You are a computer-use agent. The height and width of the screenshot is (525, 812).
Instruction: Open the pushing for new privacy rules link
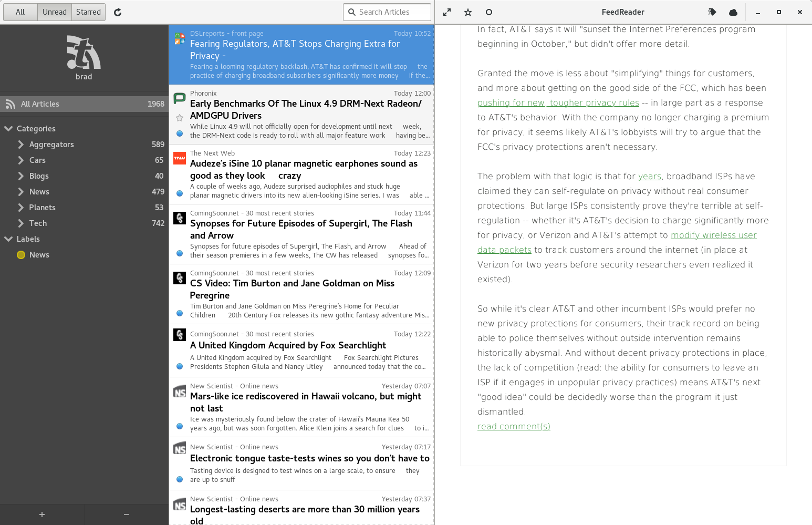point(558,103)
